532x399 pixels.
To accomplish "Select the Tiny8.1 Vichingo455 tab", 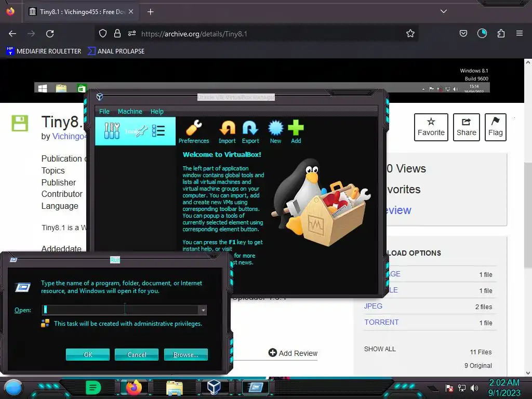I will tap(81, 11).
